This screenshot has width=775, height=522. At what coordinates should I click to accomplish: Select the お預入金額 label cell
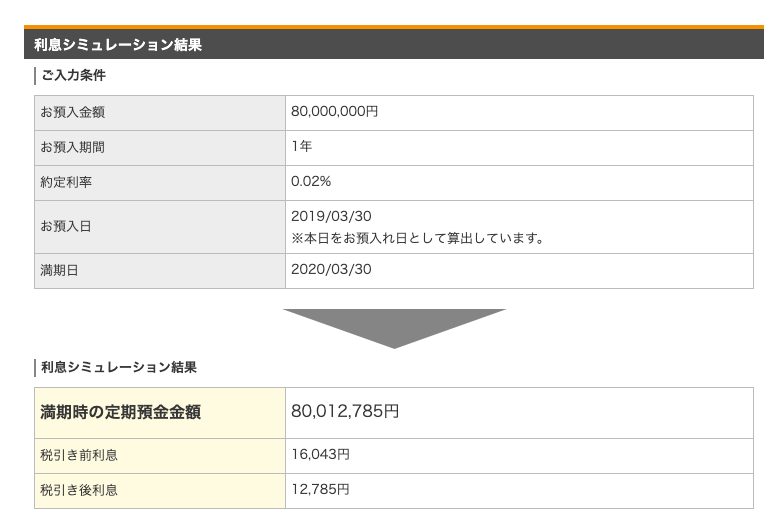tap(160, 112)
